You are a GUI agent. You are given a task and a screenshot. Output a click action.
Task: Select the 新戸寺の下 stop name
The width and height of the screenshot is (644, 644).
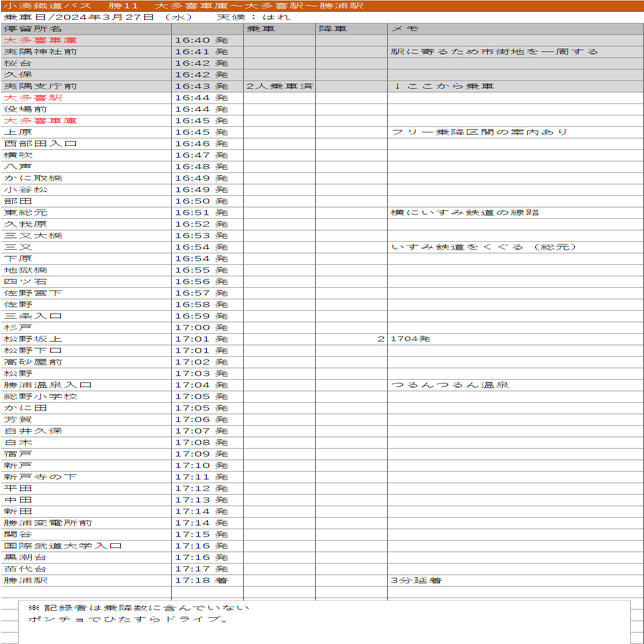coord(40,477)
